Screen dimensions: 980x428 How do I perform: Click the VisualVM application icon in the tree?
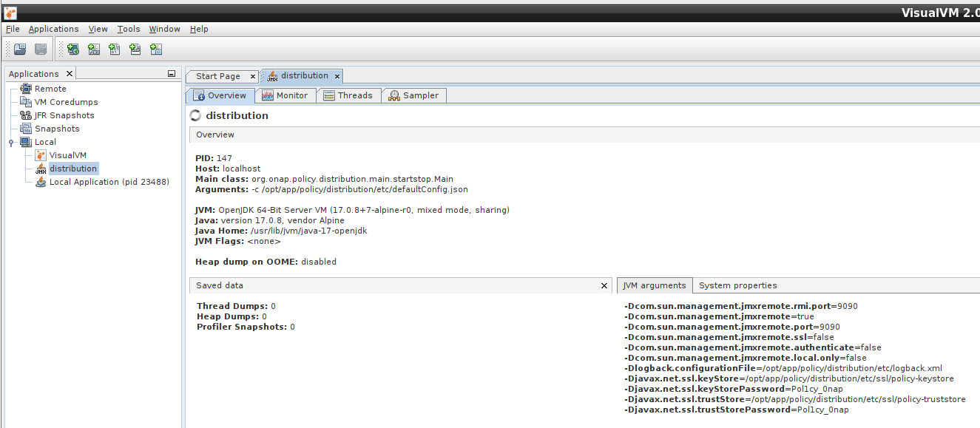pos(41,155)
